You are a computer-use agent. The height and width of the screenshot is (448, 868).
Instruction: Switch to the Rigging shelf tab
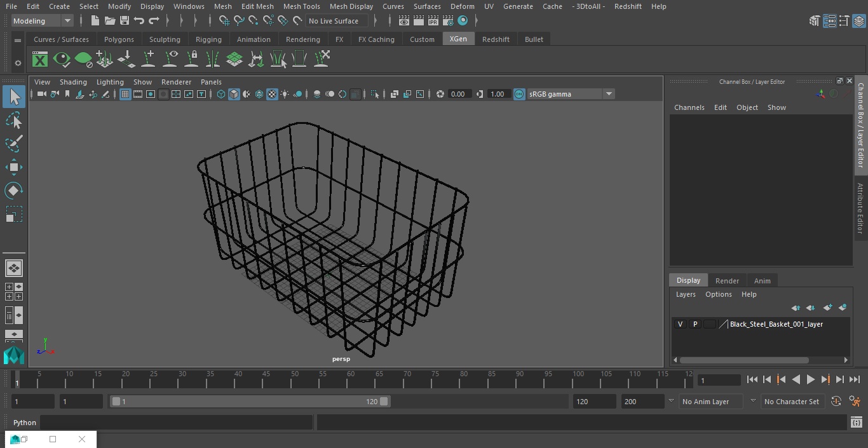coord(208,39)
